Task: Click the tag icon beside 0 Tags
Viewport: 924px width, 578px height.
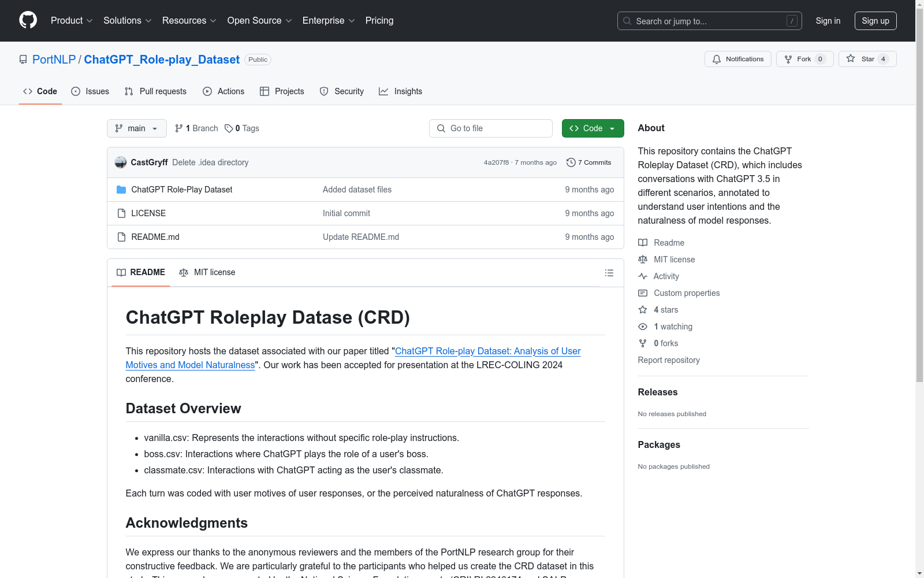Action: tap(229, 128)
